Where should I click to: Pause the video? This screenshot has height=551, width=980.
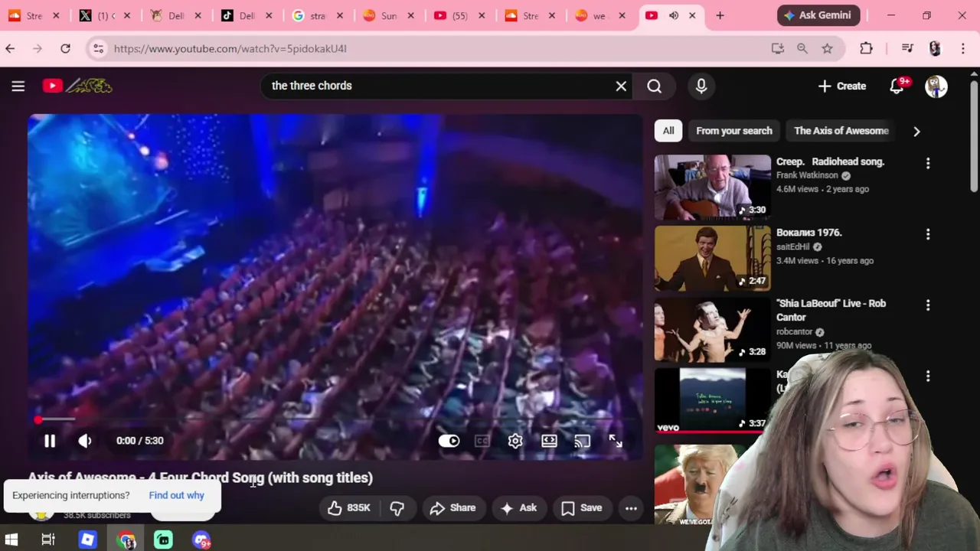50,441
